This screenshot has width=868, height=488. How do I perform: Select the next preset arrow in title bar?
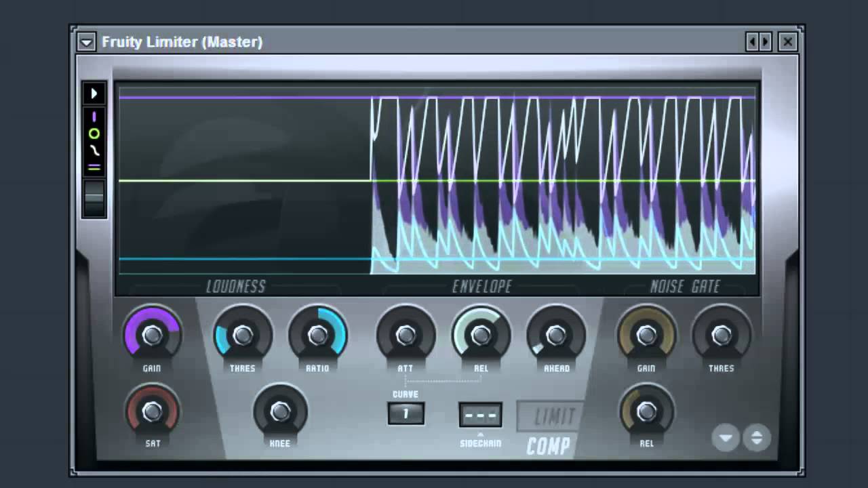tap(766, 42)
